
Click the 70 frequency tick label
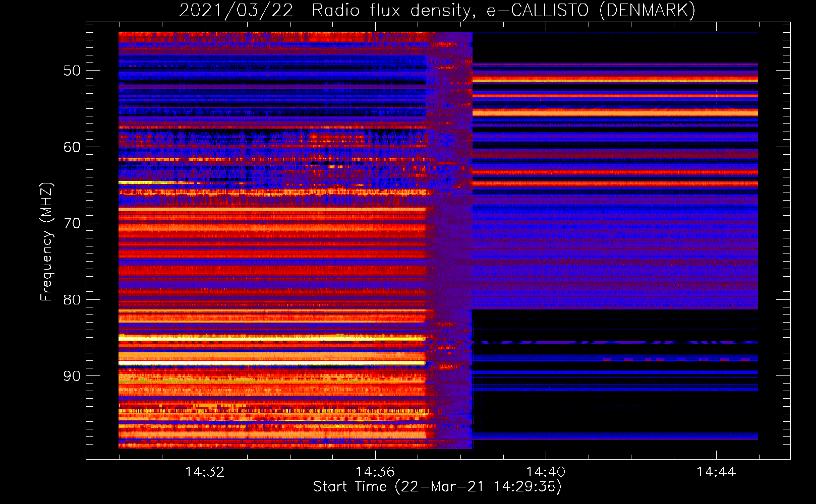72,223
